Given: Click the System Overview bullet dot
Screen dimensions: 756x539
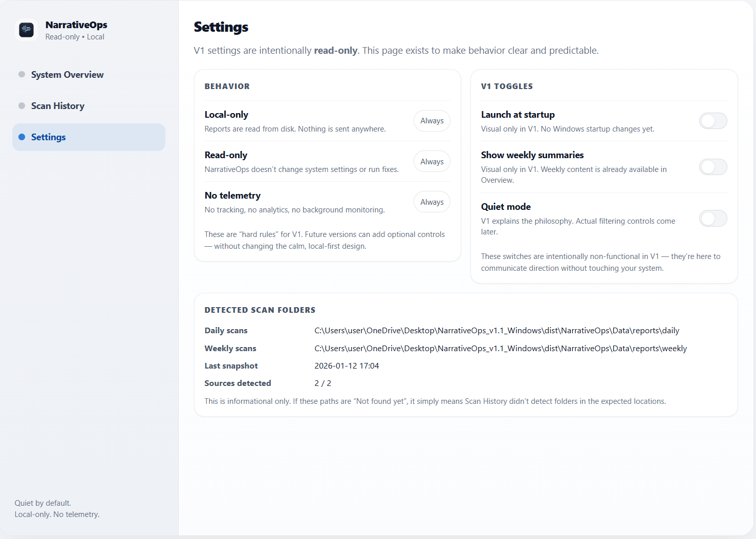Looking at the screenshot, I should click(x=21, y=74).
